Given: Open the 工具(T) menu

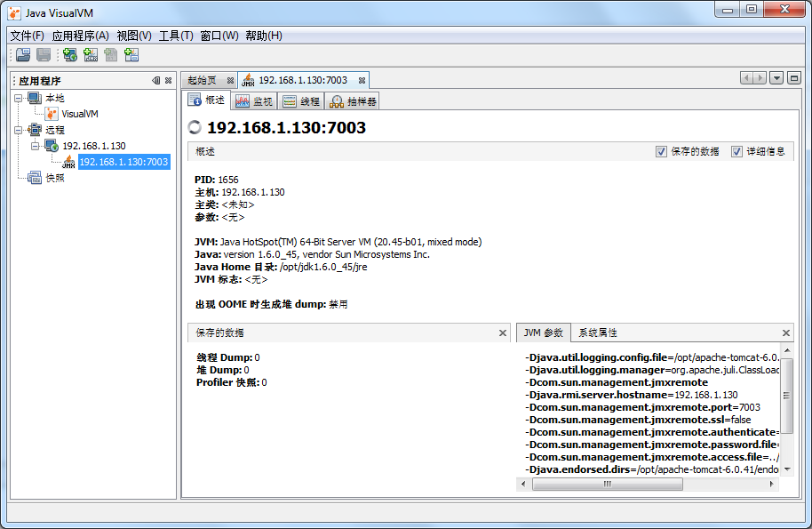Looking at the screenshot, I should pos(176,36).
